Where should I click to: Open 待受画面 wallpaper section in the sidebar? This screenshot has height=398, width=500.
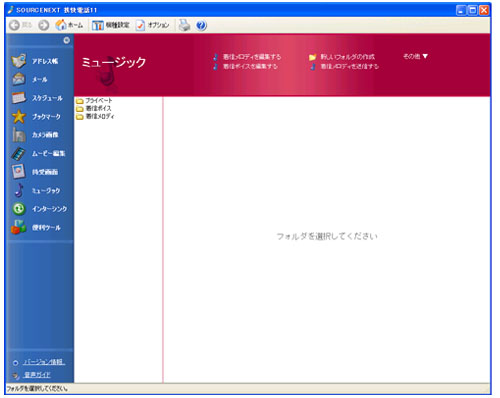35,172
